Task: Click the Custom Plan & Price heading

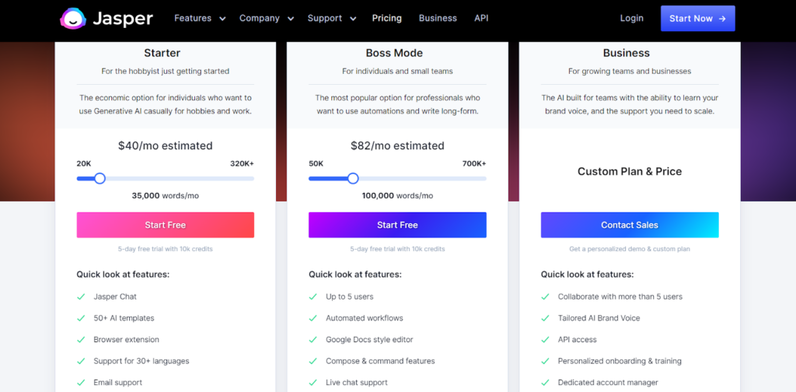Action: point(629,171)
